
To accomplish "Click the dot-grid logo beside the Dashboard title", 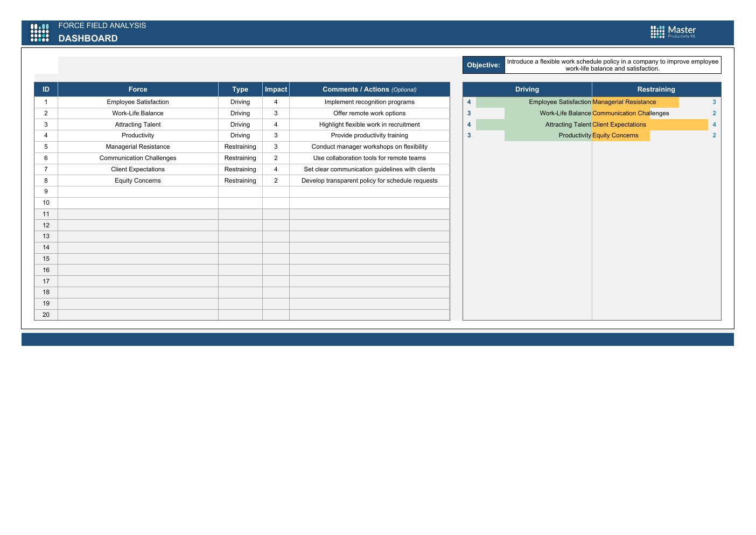I will pos(40,32).
